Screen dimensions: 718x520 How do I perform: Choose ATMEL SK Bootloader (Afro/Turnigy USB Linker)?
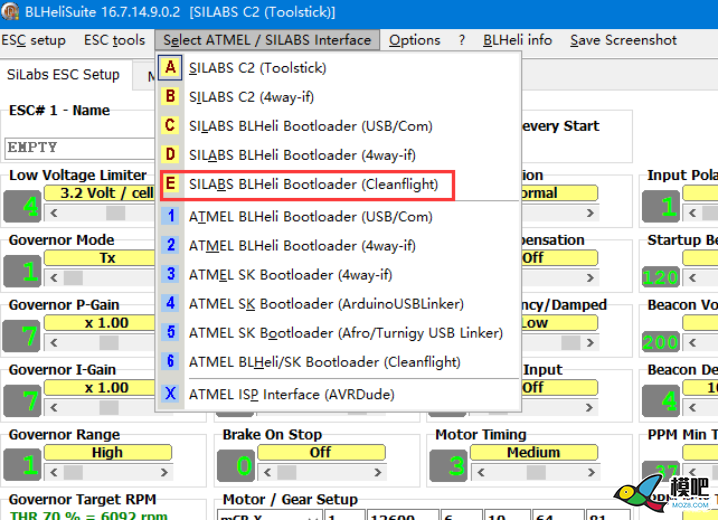pos(338,333)
